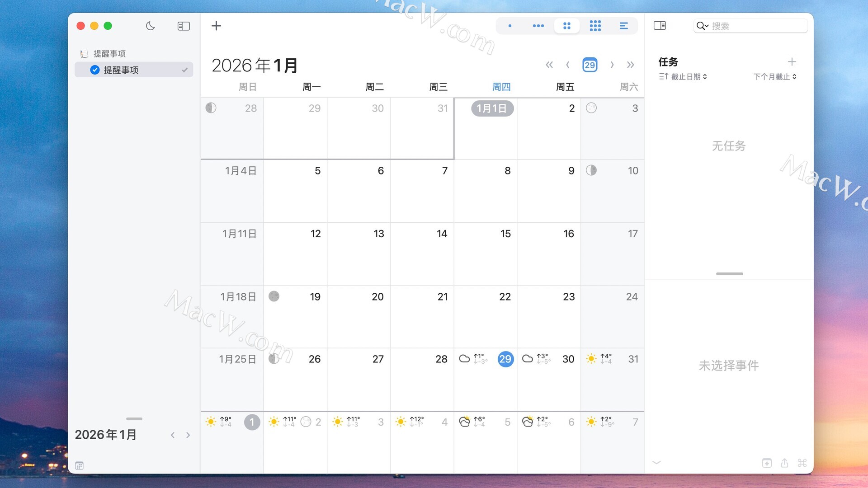
Task: Switch to week view three dots
Action: point(538,26)
